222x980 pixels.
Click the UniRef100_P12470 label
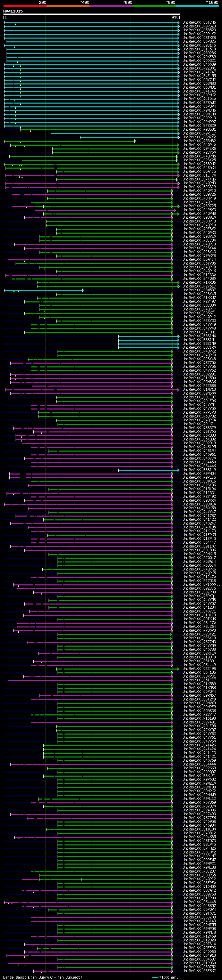[199, 577]
